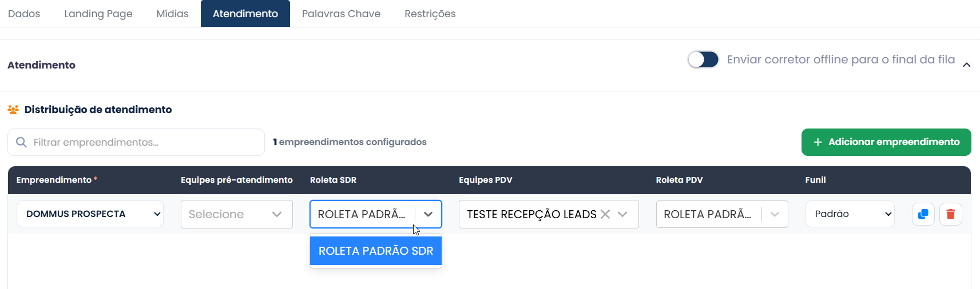Click the Adicionar empreendimento button

(886, 142)
